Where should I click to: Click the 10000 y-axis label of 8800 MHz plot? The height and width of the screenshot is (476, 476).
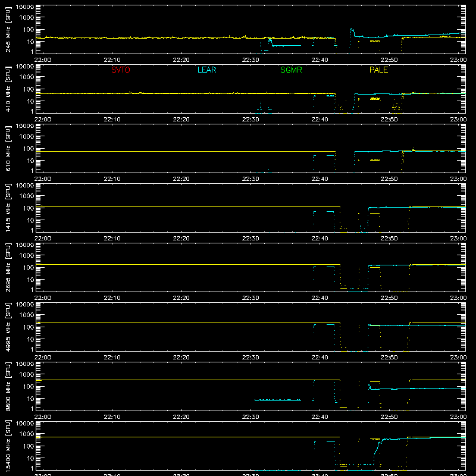[25, 364]
